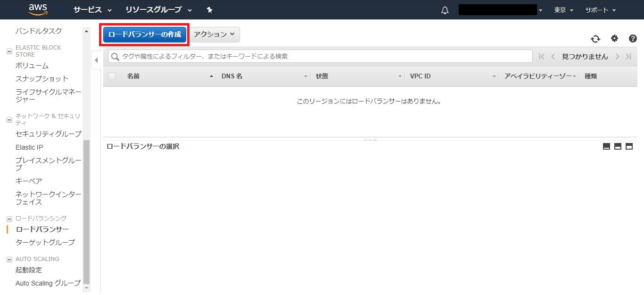
Task: Open the 東京 region dropdown
Action: pyautogui.click(x=564, y=10)
